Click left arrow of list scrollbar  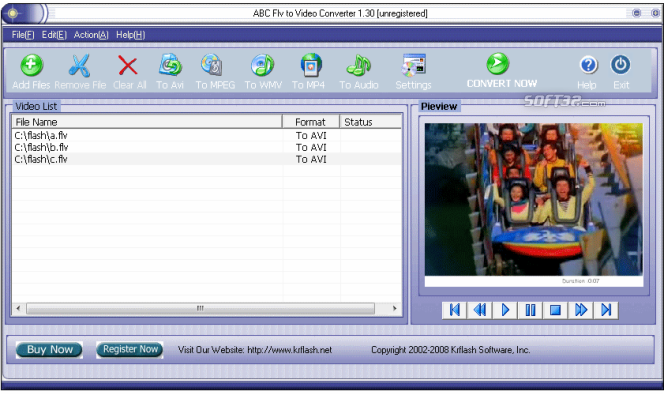18,308
